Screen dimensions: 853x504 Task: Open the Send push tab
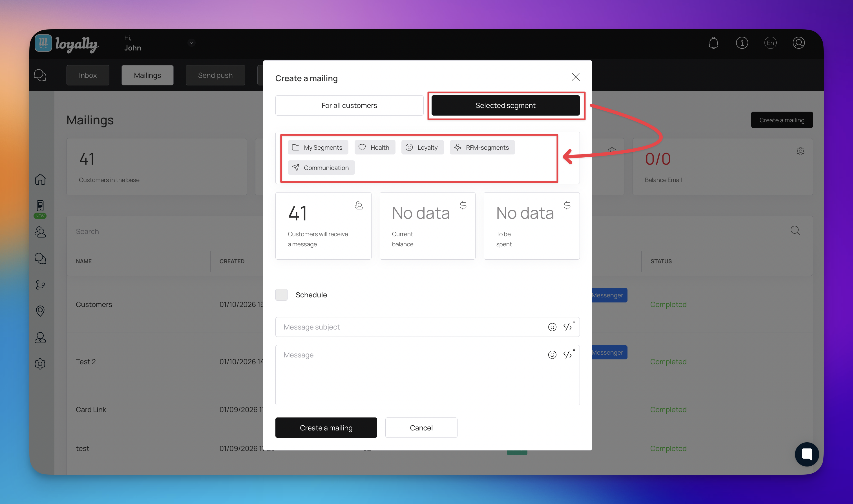(x=215, y=75)
